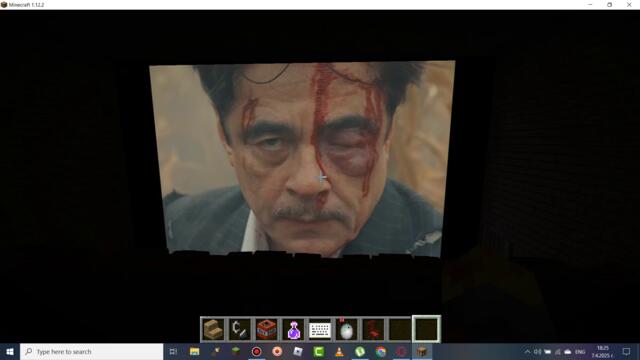Click the Minecraft 1.12.2 window title
Viewport: 640px width, 360px height.
(27, 5)
